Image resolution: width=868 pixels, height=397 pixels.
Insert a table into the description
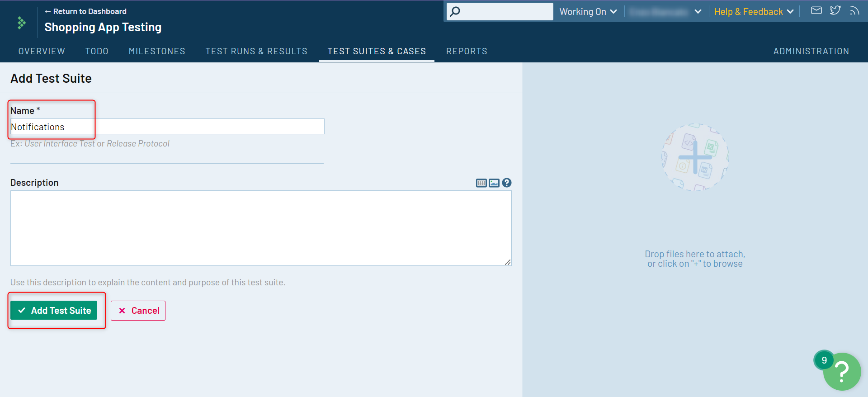[x=481, y=183]
